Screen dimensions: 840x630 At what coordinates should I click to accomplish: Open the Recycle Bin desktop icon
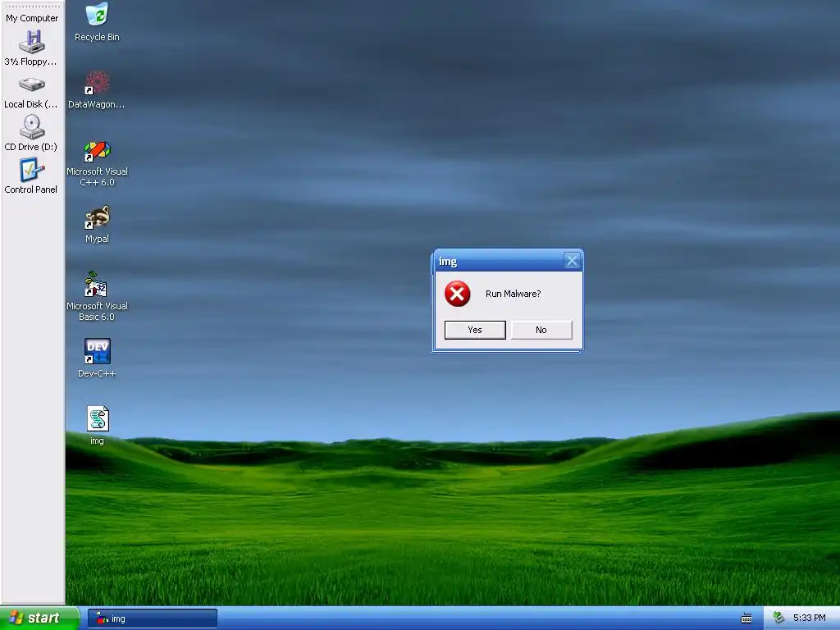[x=97, y=22]
